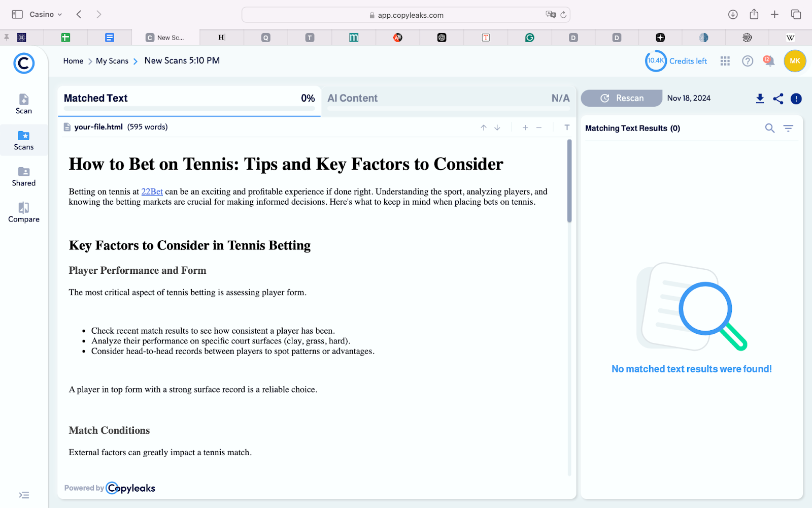Click the Matched Text progress bar
Viewport: 812px width, 508px height.
point(189,108)
